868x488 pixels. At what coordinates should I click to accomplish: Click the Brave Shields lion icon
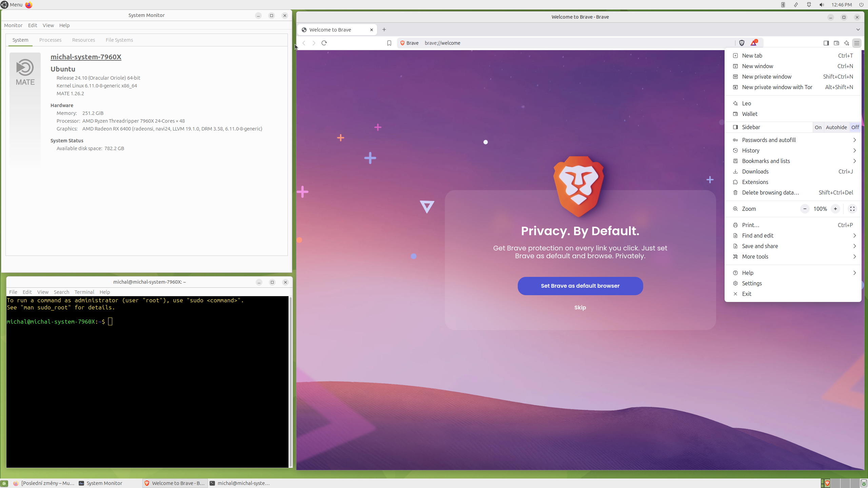pos(742,43)
